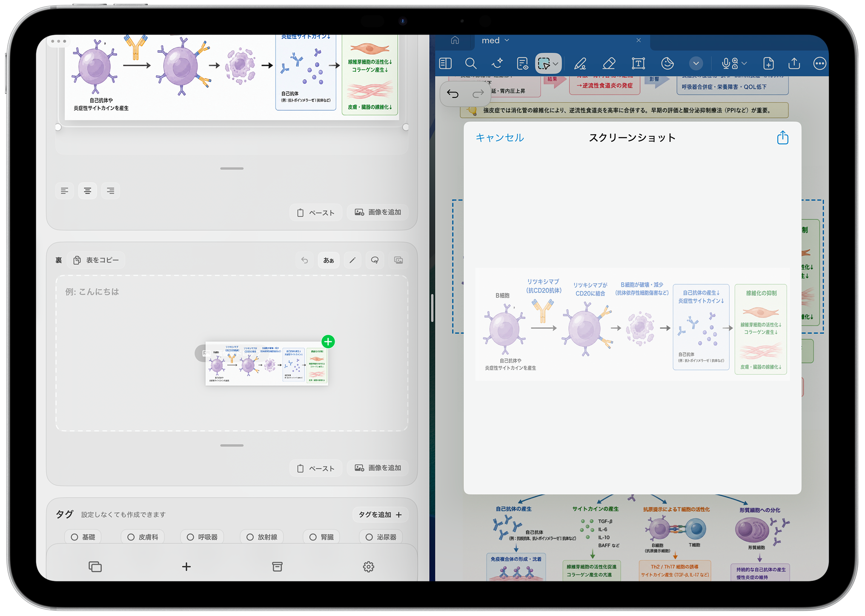Expand the med notebook title dropdown
Screen dimensions: 865x616
pyautogui.click(x=496, y=40)
